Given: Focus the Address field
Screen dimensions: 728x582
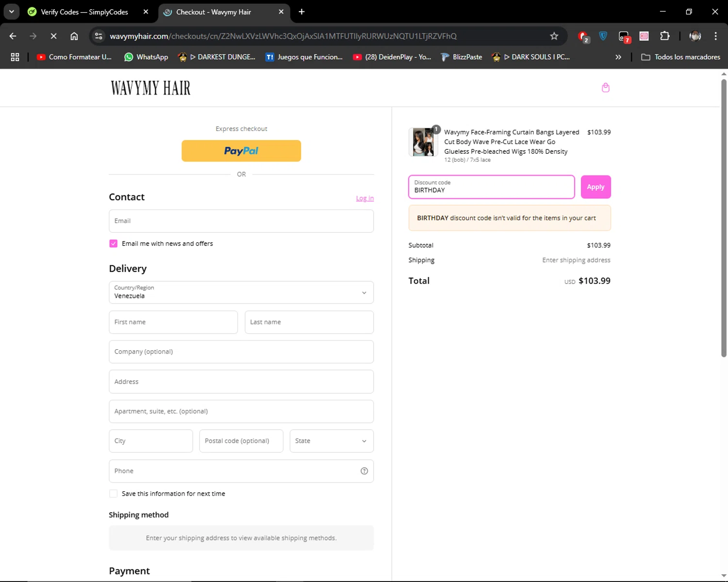Looking at the screenshot, I should (x=241, y=382).
